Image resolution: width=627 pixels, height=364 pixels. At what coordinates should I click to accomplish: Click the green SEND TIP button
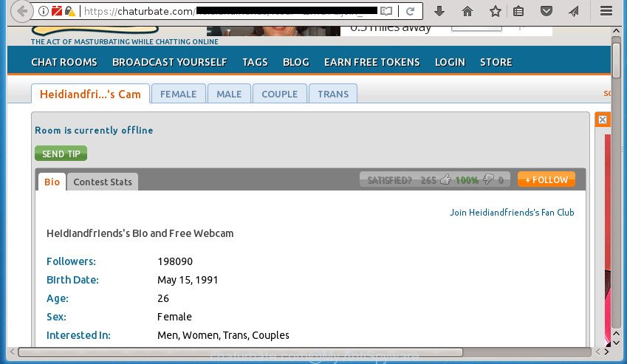coord(61,154)
